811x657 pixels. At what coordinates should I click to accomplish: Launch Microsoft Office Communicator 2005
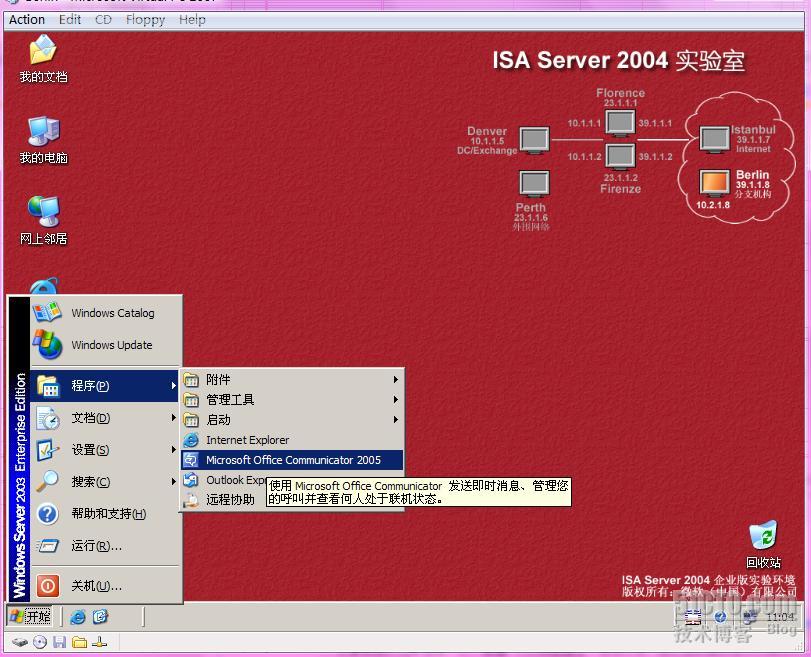[292, 460]
